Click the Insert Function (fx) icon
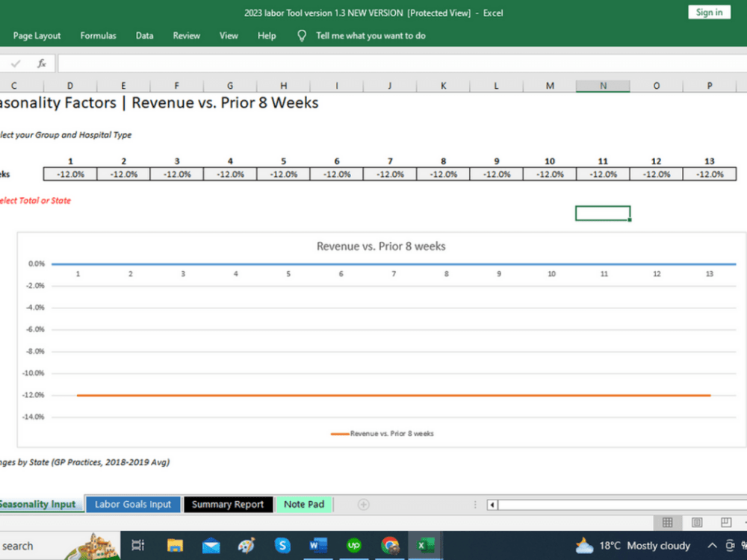Screen dimensions: 747x560 point(43,63)
